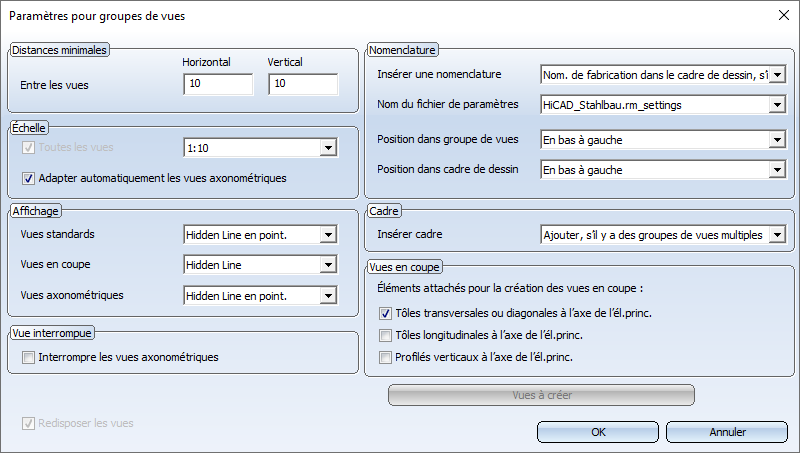
Task: Click the Vertical distance input field
Action: click(x=303, y=84)
